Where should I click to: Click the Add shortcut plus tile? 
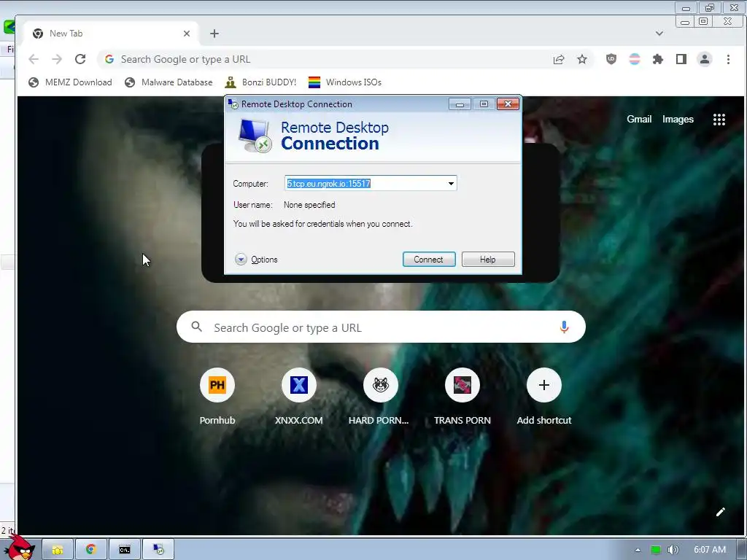[544, 385]
